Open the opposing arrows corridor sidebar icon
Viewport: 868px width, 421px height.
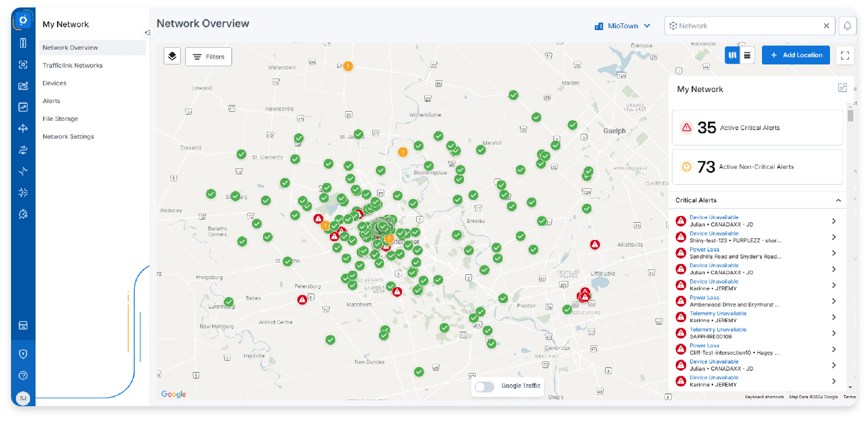click(23, 150)
